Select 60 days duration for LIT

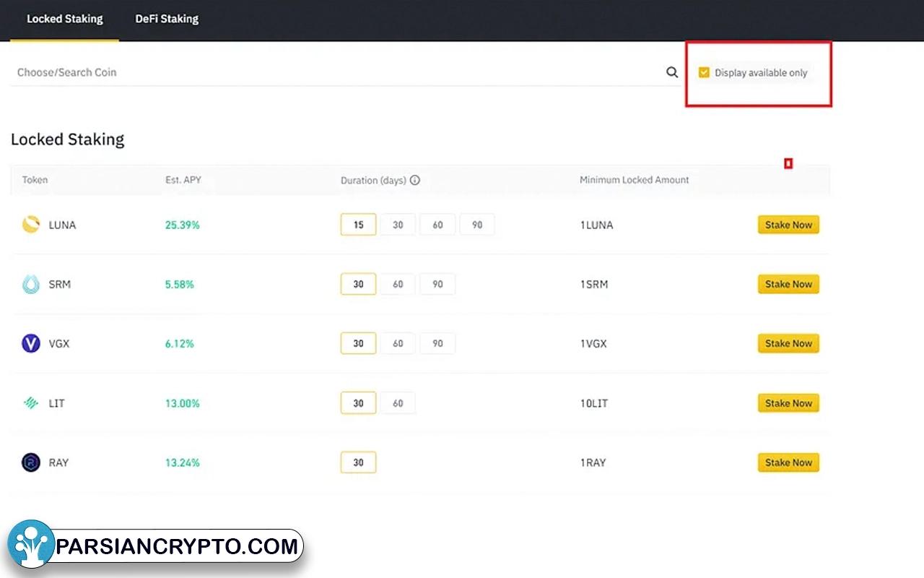point(398,403)
